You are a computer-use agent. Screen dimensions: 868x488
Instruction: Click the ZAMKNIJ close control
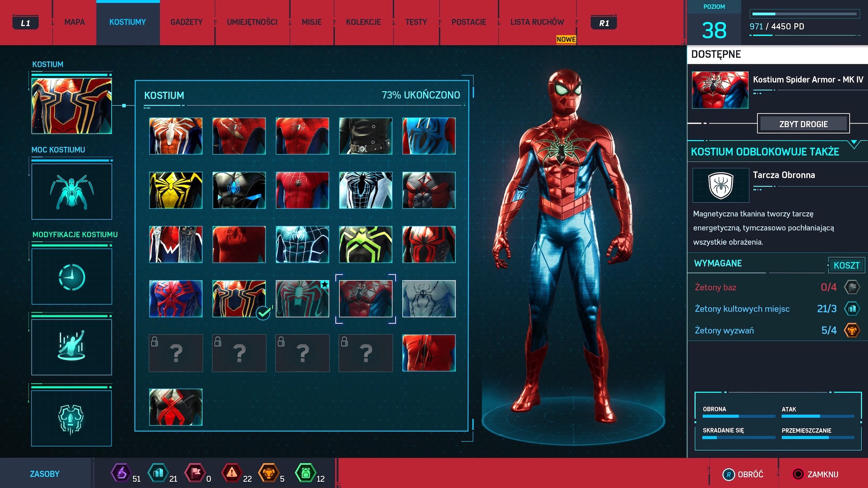(816, 474)
